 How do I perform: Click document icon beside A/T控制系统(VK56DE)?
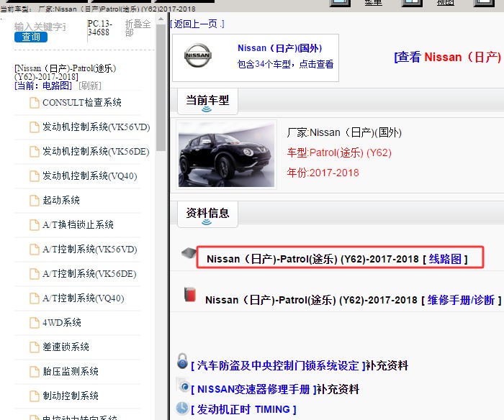(35, 274)
